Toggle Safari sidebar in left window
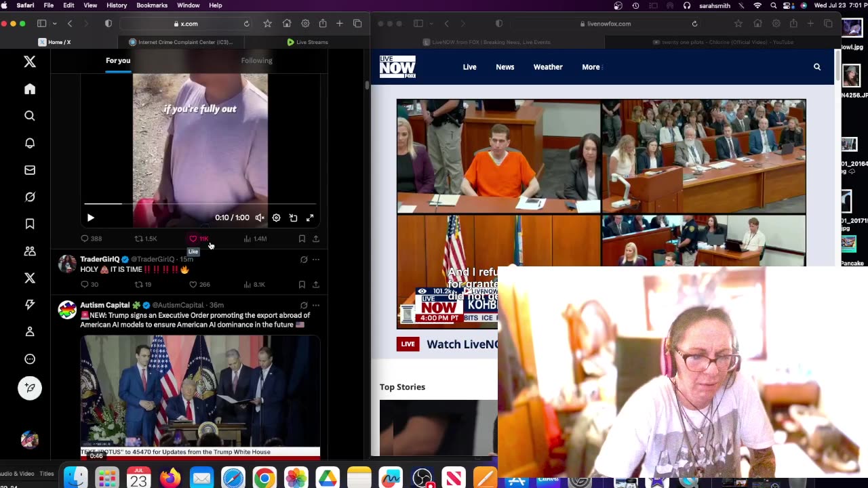 click(x=41, y=24)
